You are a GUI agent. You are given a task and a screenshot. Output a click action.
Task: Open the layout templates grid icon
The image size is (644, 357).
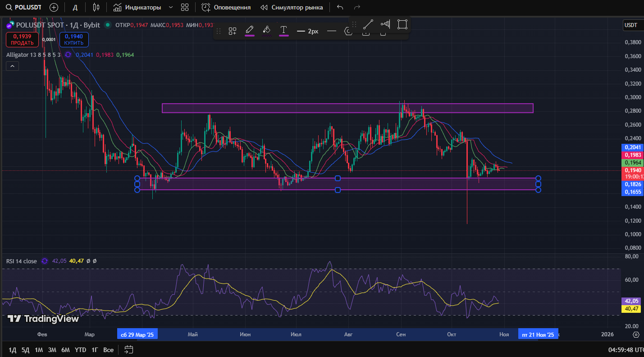coord(185,7)
